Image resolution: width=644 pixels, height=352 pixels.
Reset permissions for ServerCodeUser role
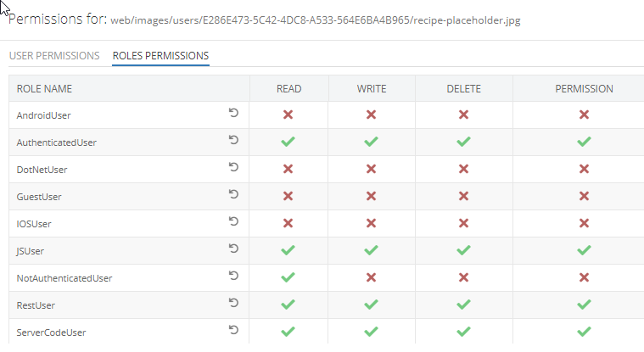[233, 329]
